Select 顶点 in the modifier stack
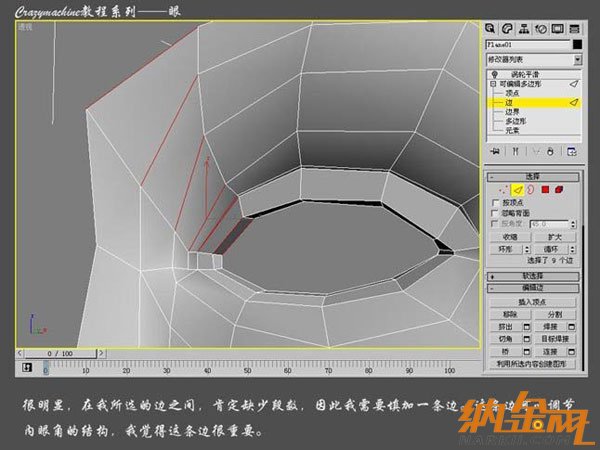The image size is (600, 450). click(x=511, y=94)
